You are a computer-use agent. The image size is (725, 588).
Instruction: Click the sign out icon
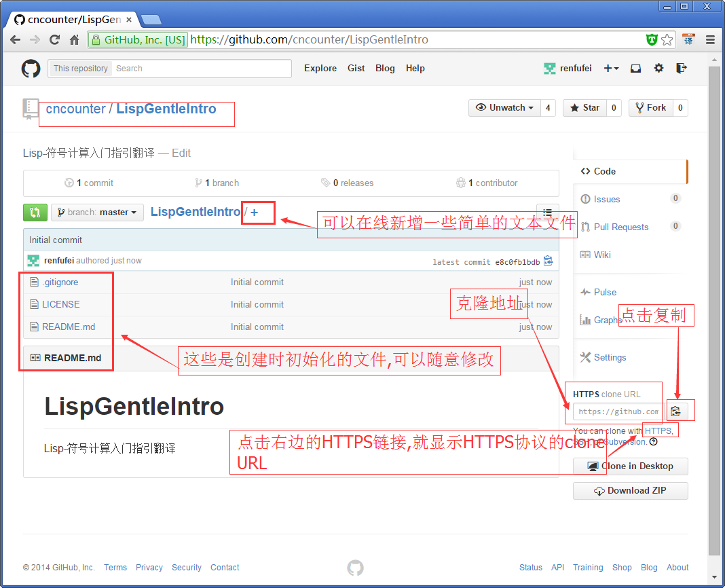[681, 69]
